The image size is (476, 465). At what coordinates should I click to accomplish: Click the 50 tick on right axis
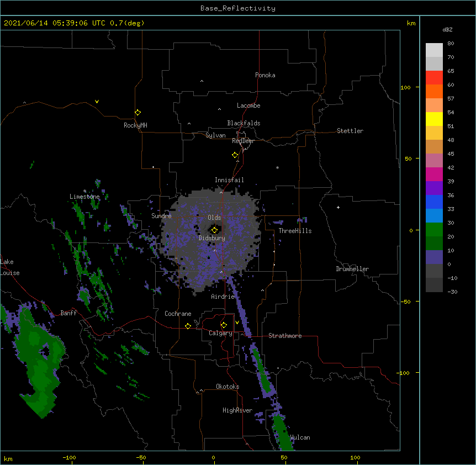408,158
